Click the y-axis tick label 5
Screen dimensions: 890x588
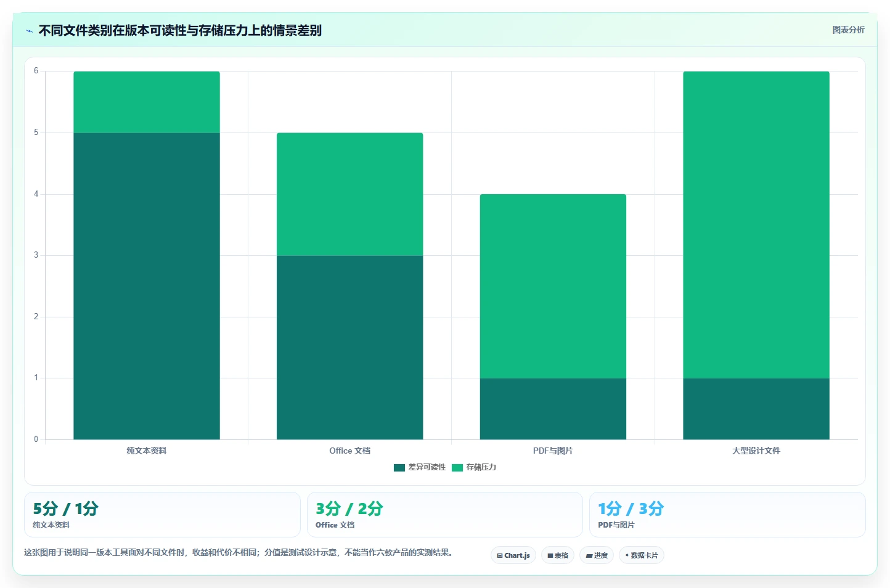36,133
